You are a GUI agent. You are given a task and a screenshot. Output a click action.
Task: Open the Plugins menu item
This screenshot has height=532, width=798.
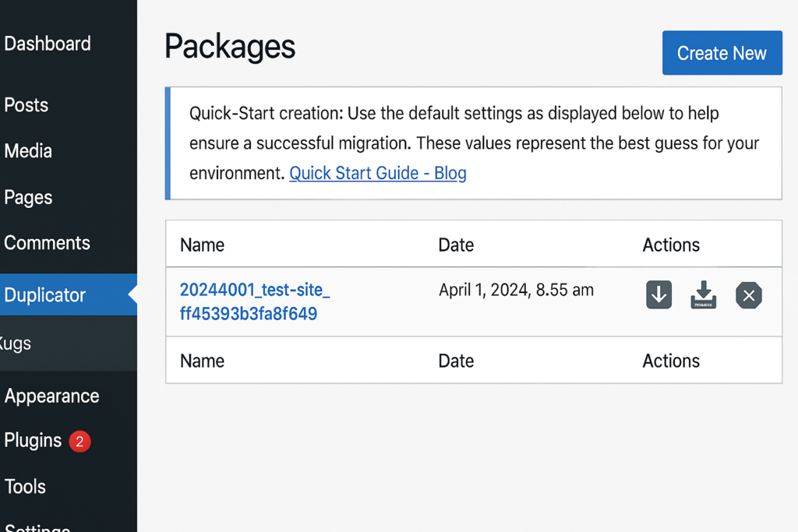coord(33,441)
